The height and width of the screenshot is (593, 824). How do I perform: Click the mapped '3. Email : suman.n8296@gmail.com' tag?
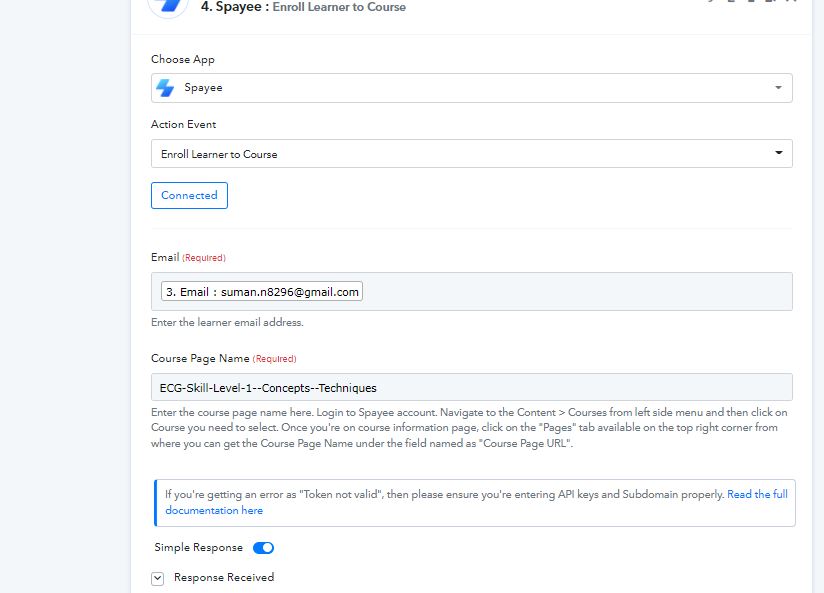click(262, 292)
